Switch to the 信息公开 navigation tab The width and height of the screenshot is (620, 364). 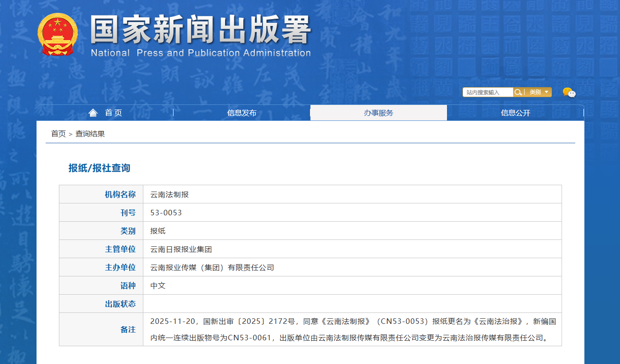tap(515, 113)
